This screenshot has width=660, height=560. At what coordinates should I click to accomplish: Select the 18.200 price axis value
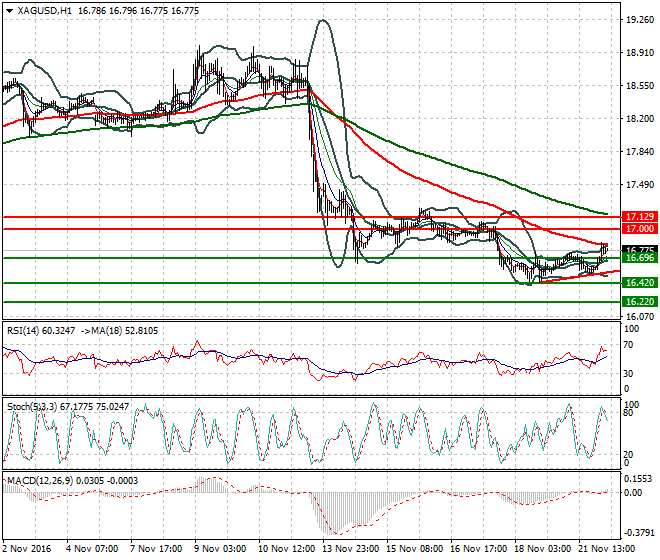click(640, 119)
